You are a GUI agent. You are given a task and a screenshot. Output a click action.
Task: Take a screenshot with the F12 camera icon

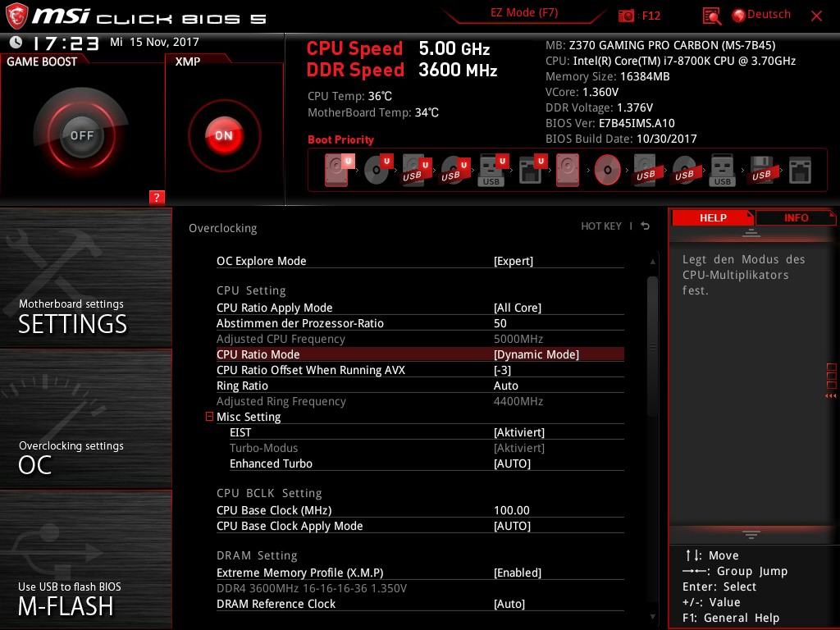click(x=626, y=16)
